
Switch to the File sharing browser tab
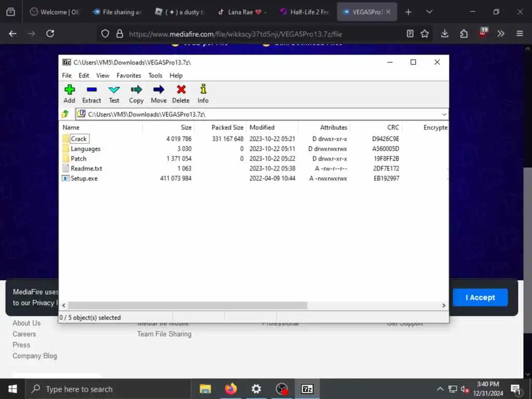tap(117, 12)
